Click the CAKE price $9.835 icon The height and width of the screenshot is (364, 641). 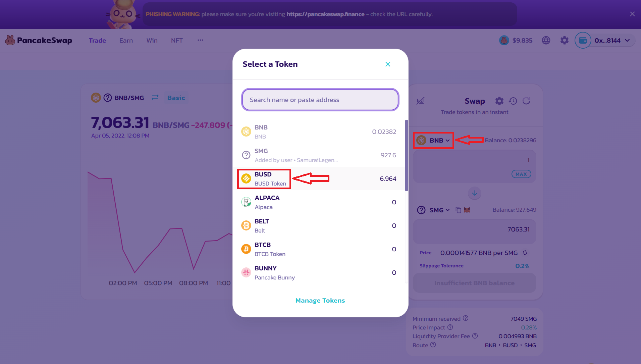[504, 40]
